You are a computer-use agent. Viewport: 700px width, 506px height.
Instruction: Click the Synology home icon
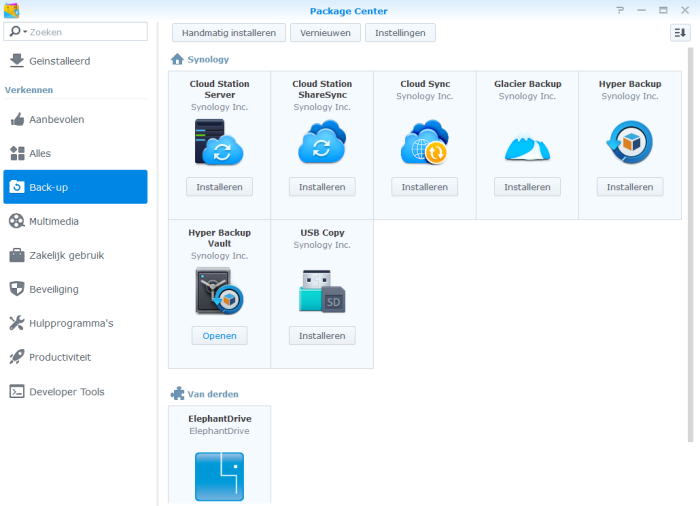coord(177,59)
